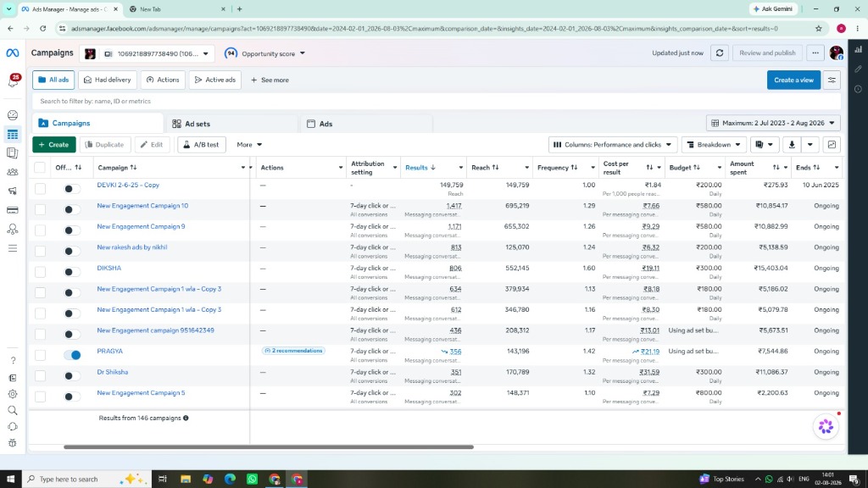Enable New Engagement Campaign 5 toggle
The image size is (868, 488).
pyautogui.click(x=72, y=396)
